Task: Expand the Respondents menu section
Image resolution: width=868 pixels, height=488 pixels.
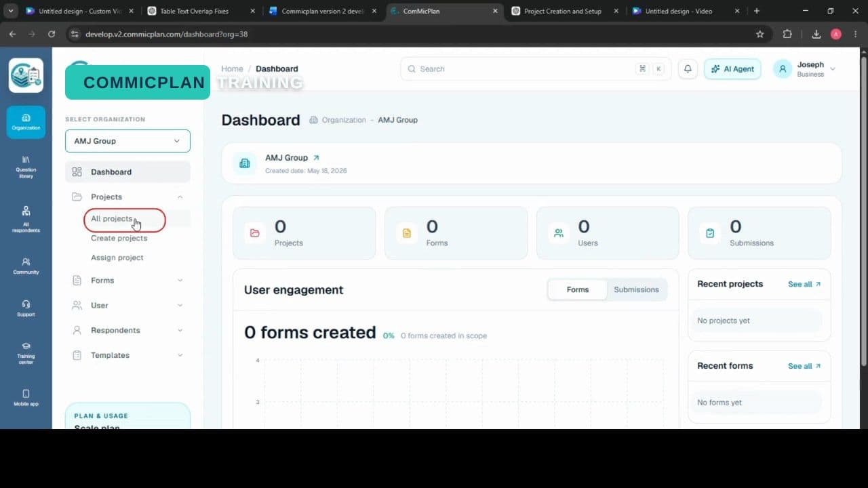Action: [180, 331]
